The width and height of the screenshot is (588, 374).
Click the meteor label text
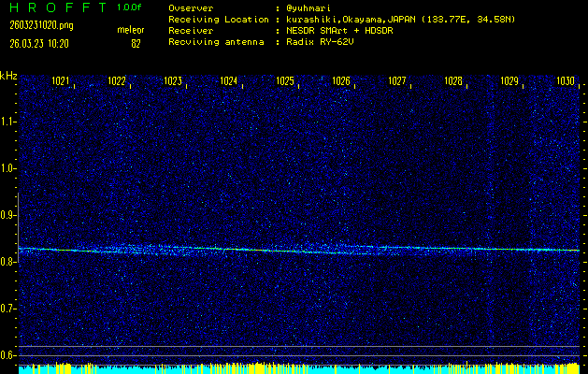(x=131, y=30)
